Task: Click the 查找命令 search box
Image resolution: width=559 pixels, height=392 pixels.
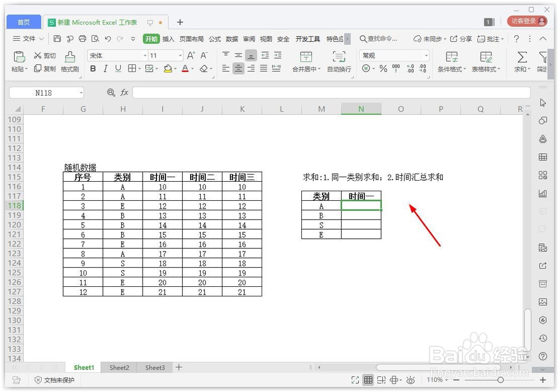Action: point(378,39)
